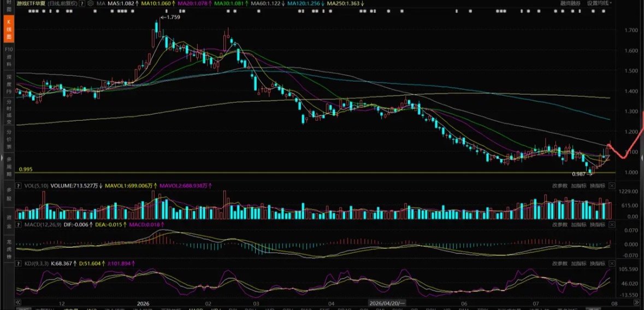Click 换指标 in the KDJ panel
Screen dimensions: 644x310
point(597,263)
